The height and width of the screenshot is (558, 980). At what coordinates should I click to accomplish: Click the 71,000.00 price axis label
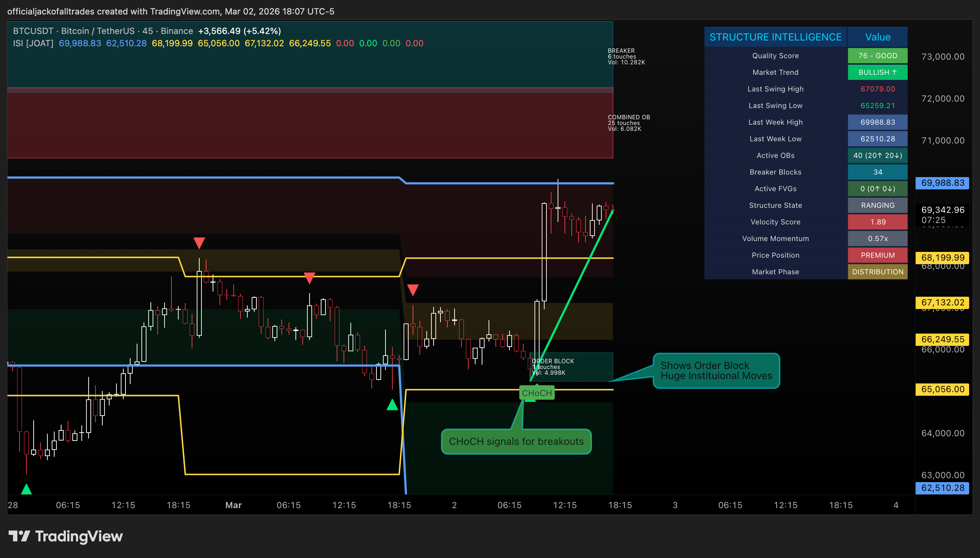943,140
